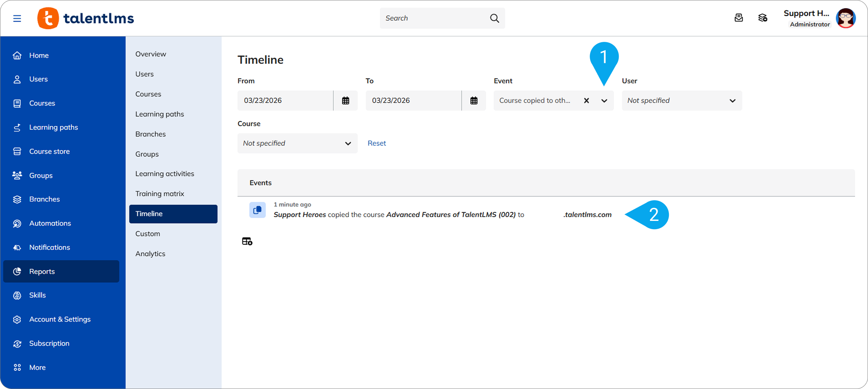
Task: Click the save custom report icon below events
Action: pos(247,241)
